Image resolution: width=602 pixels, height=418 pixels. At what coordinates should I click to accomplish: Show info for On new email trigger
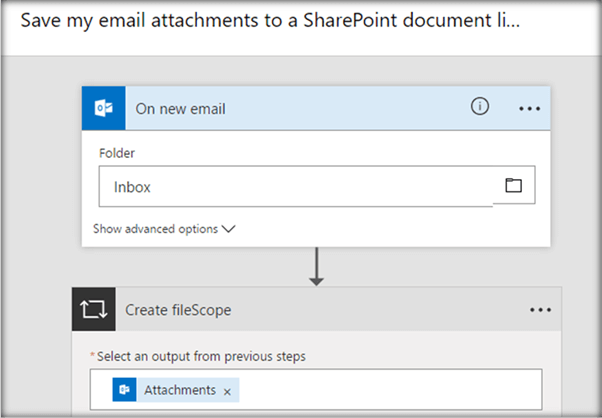[x=479, y=108]
